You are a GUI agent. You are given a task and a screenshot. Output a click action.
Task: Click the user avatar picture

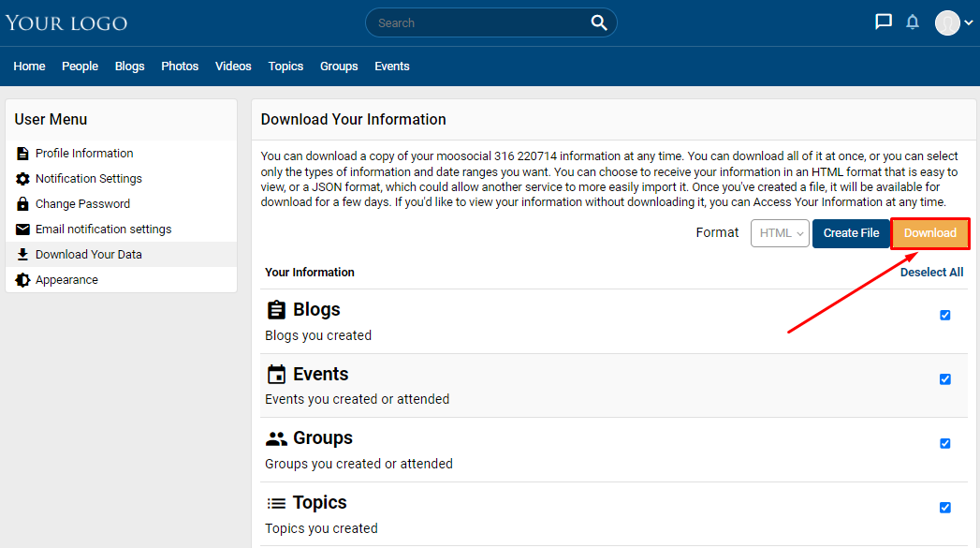[947, 22]
